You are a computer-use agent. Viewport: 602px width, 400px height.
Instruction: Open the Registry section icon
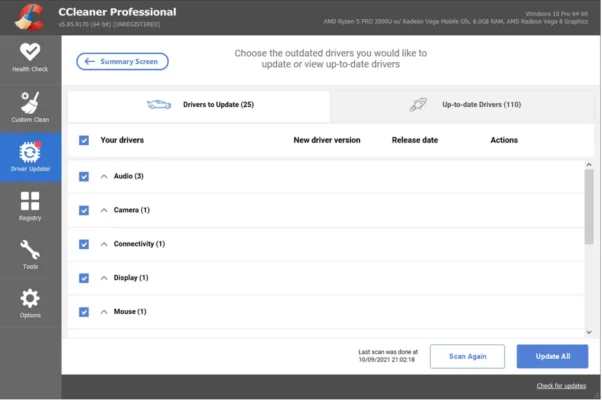(x=30, y=205)
